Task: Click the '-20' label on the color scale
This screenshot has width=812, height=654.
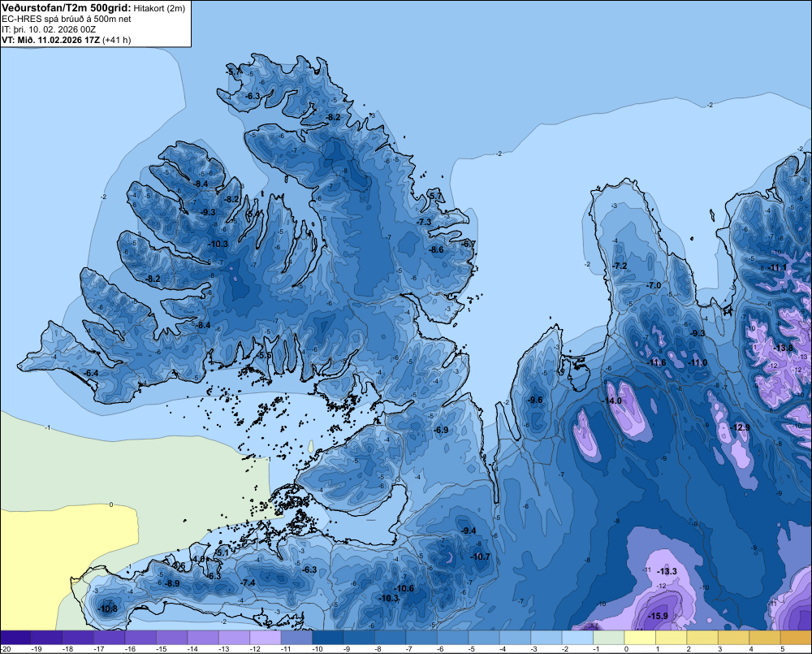Action: (x=6, y=649)
